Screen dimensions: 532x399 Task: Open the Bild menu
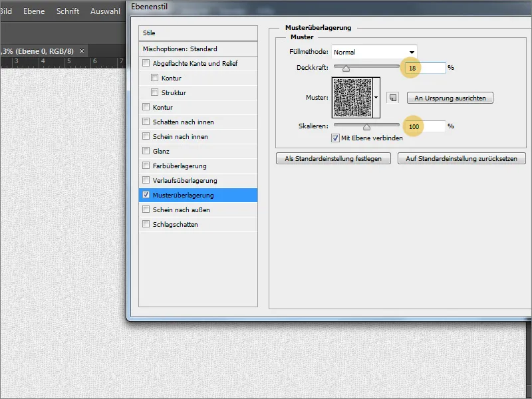pyautogui.click(x=6, y=11)
